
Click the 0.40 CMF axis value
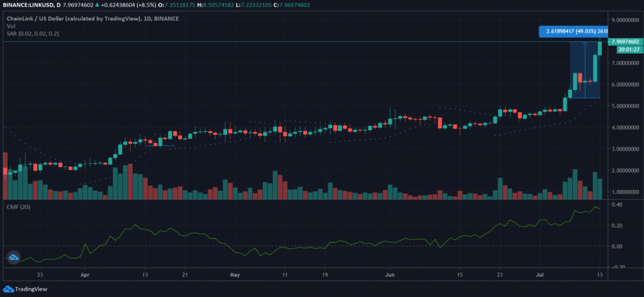click(x=618, y=204)
